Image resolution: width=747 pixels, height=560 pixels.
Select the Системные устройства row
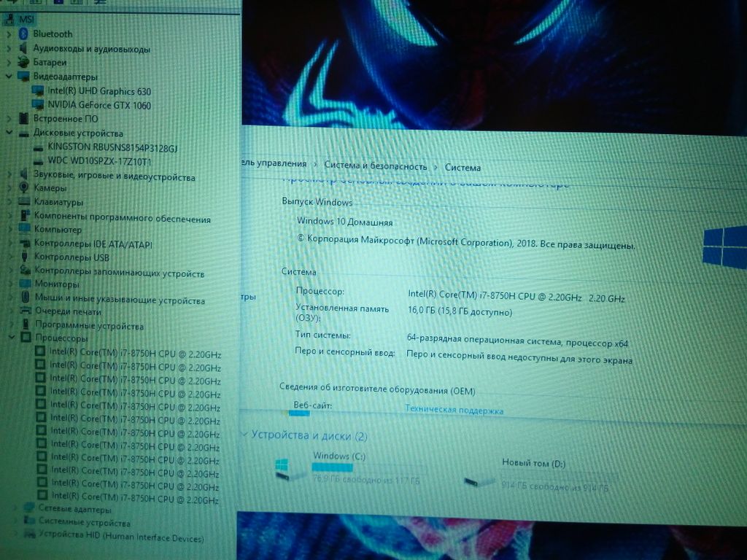(85, 522)
